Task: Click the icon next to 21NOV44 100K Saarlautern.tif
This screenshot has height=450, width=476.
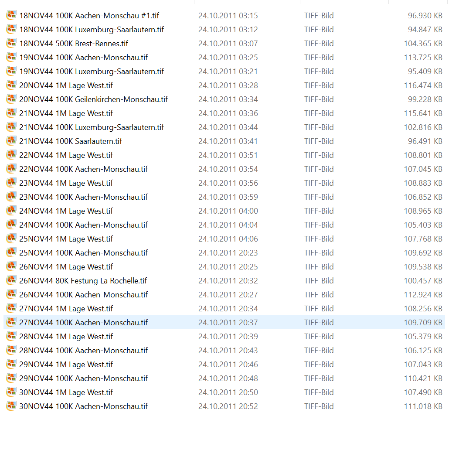Action: coord(11,141)
